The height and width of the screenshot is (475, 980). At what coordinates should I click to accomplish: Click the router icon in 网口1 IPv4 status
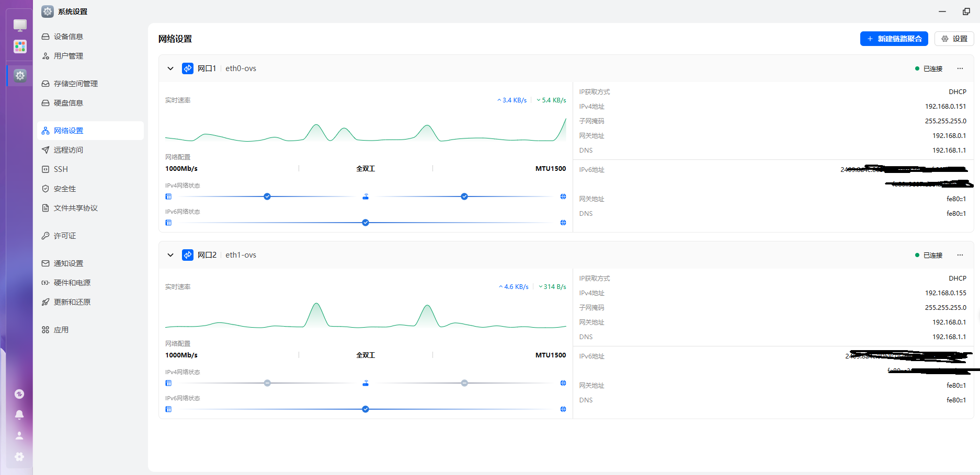tap(366, 196)
